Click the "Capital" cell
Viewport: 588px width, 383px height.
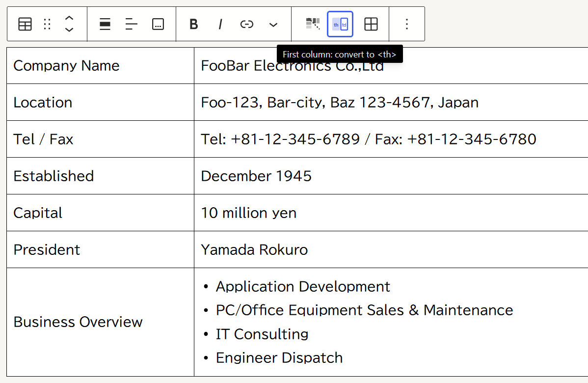101,213
